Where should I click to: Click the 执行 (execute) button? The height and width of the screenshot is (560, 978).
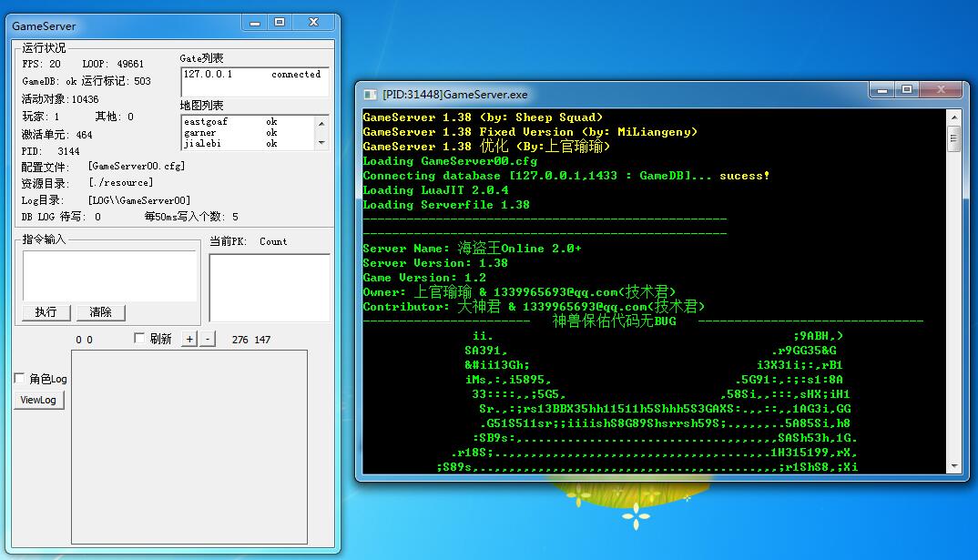pos(46,311)
